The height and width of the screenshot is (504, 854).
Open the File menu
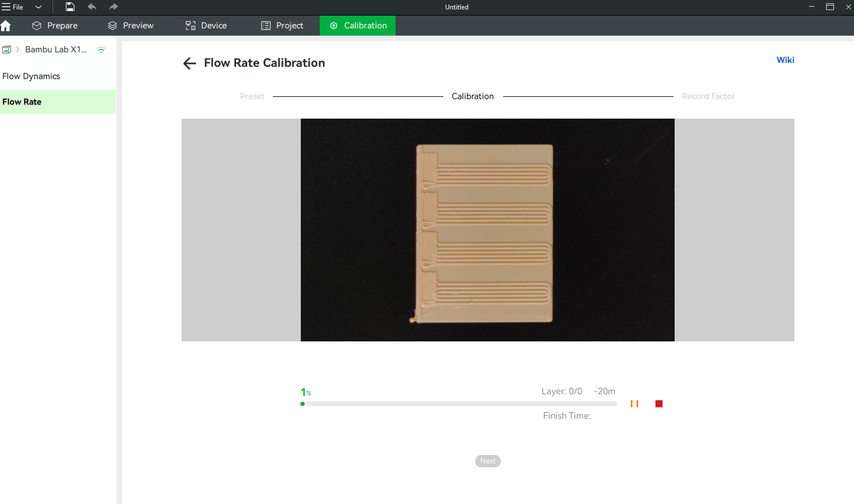[x=12, y=7]
